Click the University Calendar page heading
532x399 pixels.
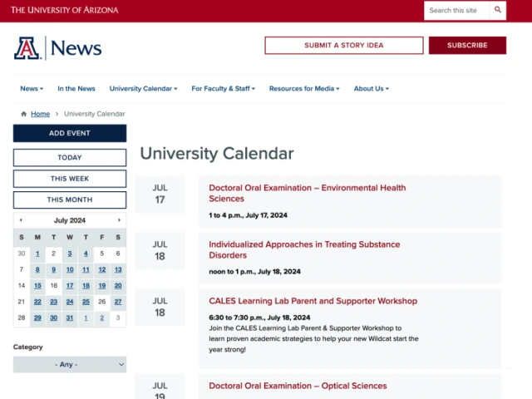pyautogui.click(x=217, y=154)
